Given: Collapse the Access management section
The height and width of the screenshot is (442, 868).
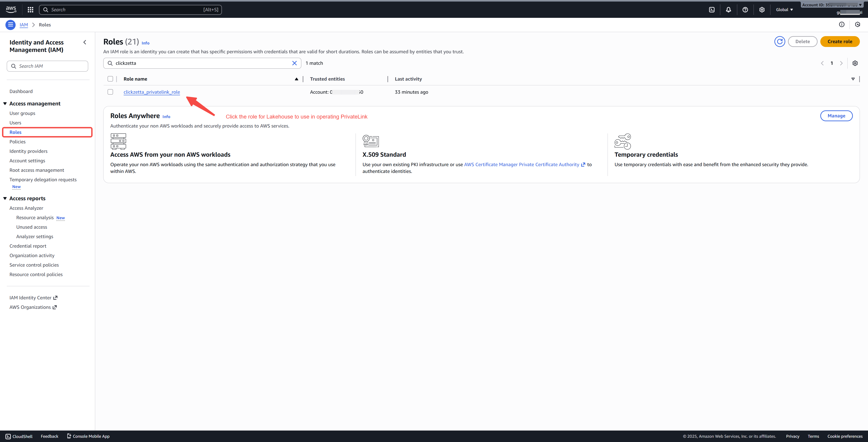Looking at the screenshot, I should 5,104.
